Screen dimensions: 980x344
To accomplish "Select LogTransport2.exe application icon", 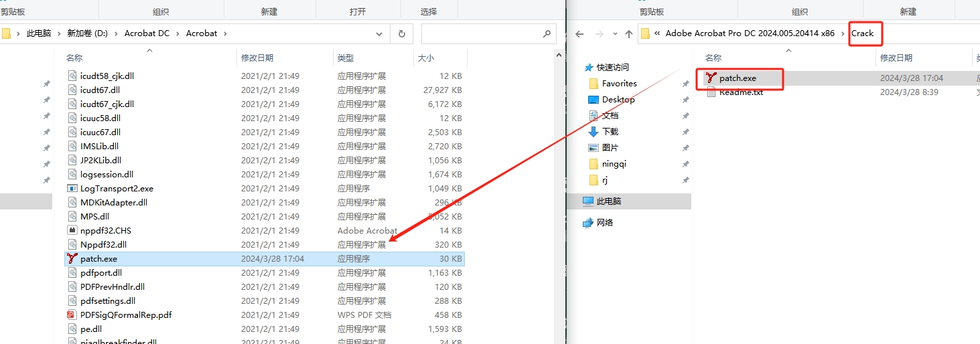I will [x=72, y=188].
